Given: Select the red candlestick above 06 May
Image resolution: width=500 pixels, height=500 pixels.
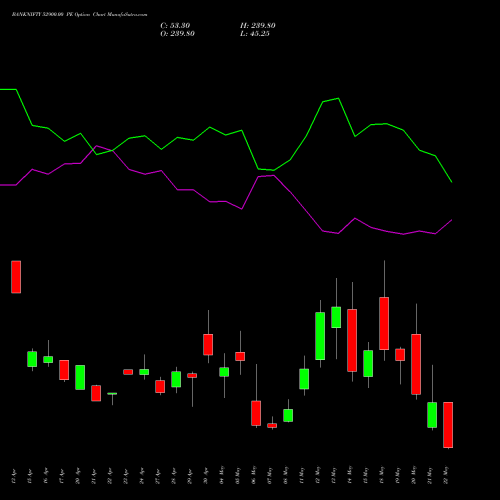Looking at the screenshot, I should (256, 413).
